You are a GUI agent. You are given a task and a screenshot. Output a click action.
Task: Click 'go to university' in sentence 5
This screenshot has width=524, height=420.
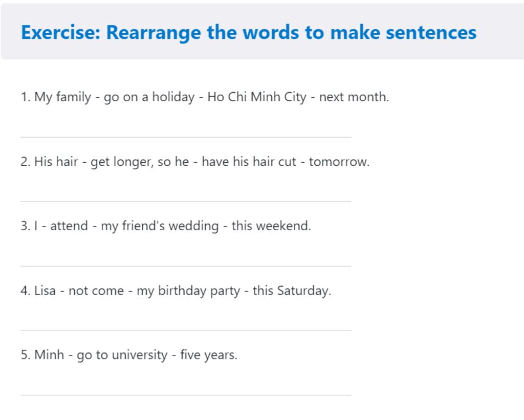[122, 355]
